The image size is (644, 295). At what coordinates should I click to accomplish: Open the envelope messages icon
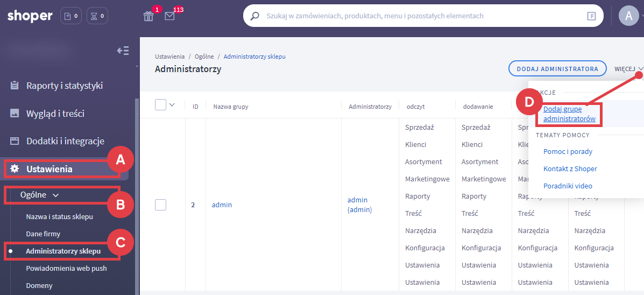[169, 16]
